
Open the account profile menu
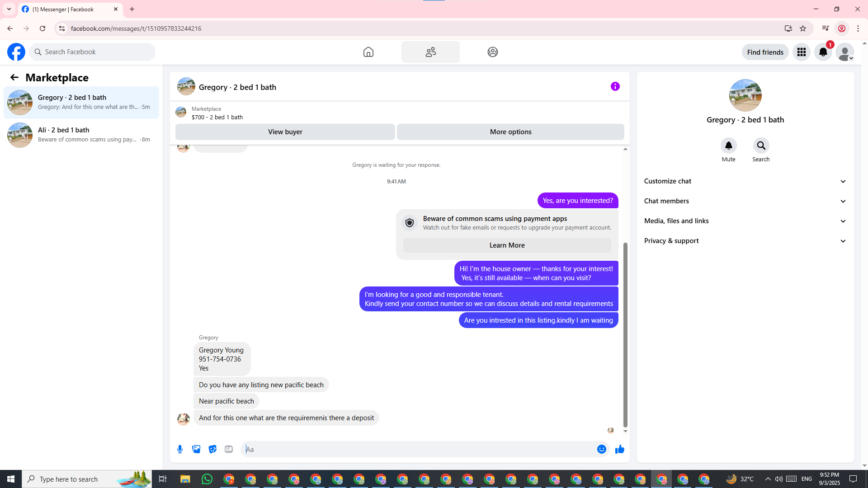pos(845,52)
